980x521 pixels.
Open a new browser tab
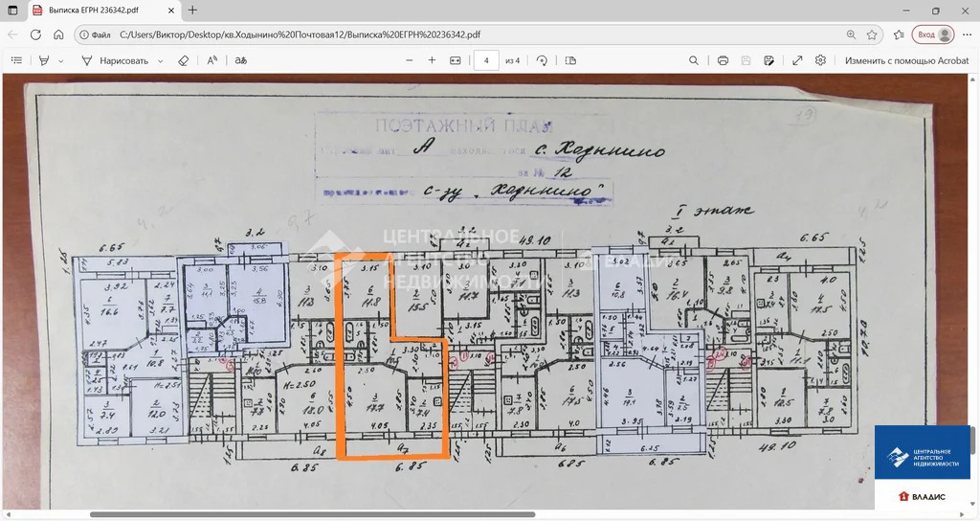coord(192,11)
